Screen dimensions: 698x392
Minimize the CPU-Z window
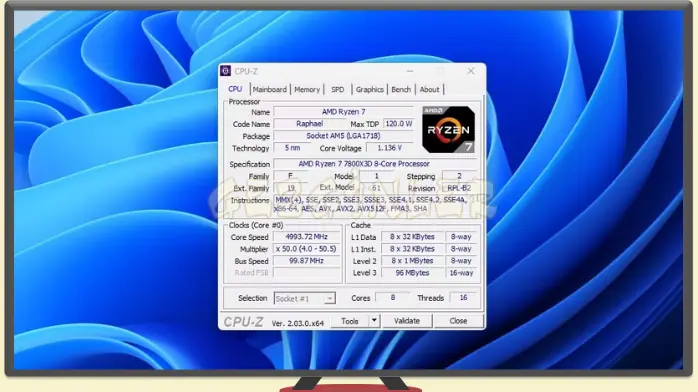[x=410, y=71]
